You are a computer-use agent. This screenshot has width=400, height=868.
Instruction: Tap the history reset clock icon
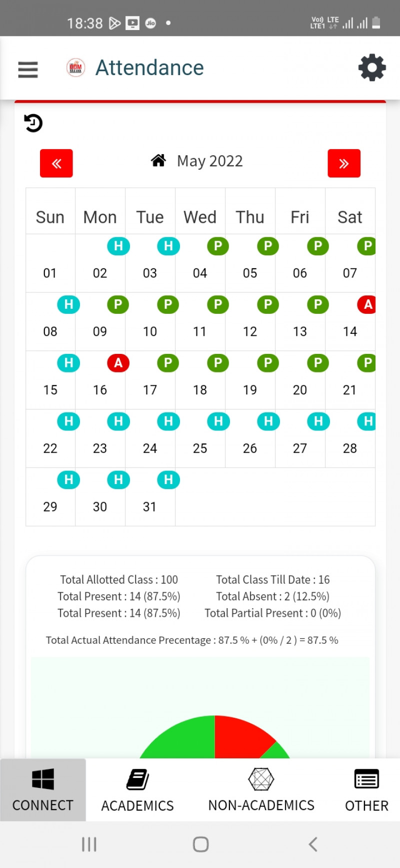[x=33, y=123]
